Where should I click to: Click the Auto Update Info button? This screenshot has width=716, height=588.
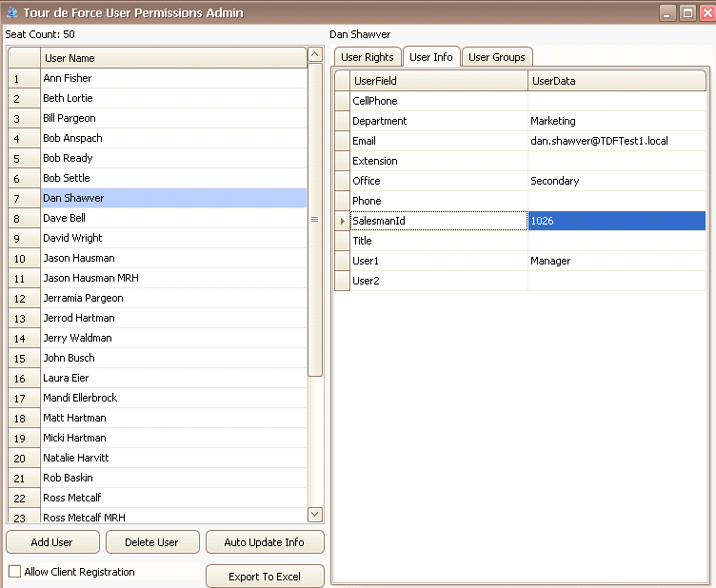pyautogui.click(x=265, y=542)
